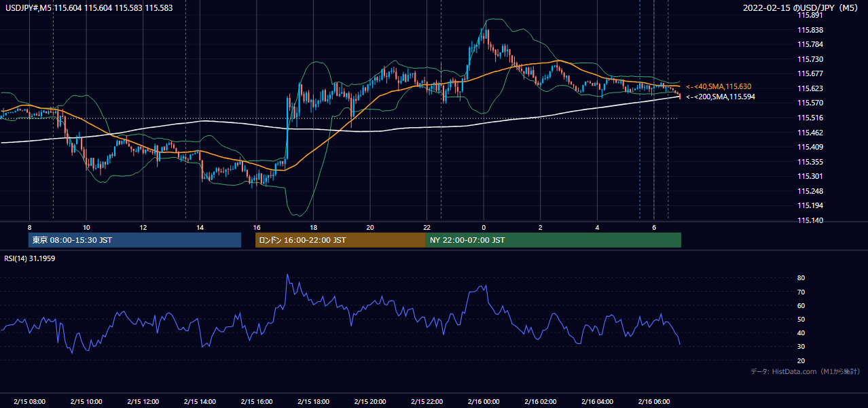This screenshot has width=868, height=408.
Task: Click price axis value 115.838
Action: coord(811,30)
